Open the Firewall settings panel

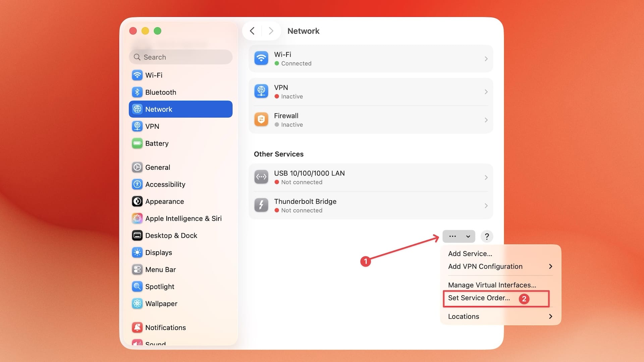370,120
